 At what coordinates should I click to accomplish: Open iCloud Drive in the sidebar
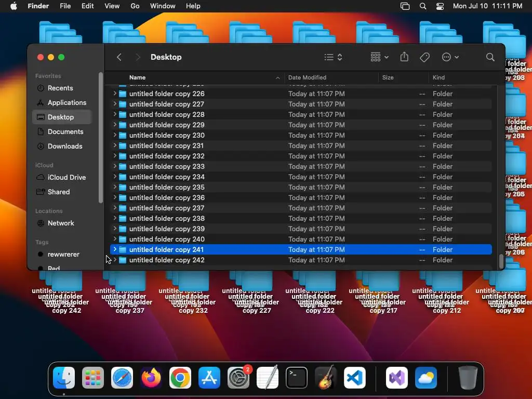[x=61, y=178]
